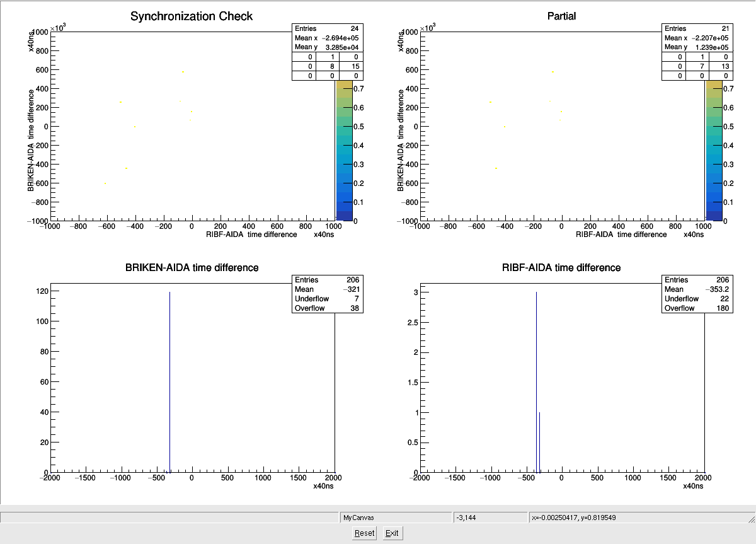Select the Synchronization Check plot title
This screenshot has height=544, width=756.
coord(192,16)
